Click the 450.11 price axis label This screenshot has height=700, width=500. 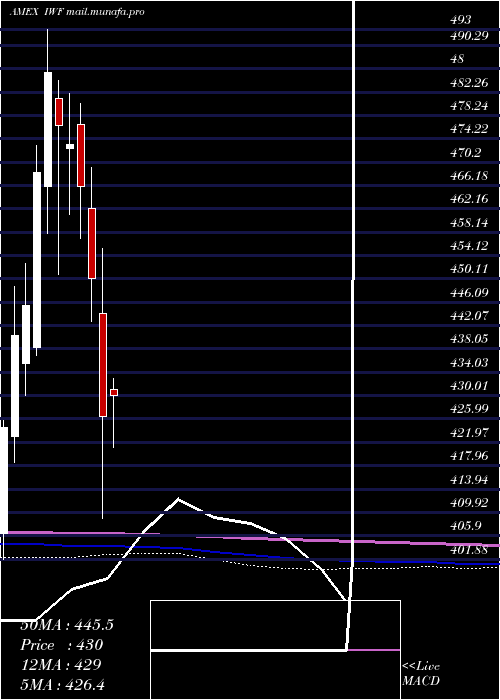point(469,269)
